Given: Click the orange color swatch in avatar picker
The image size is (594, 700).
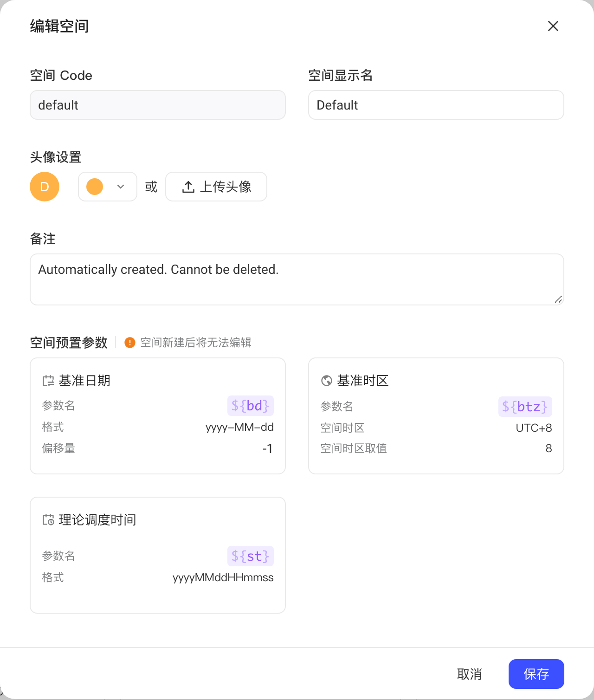Looking at the screenshot, I should (x=95, y=187).
